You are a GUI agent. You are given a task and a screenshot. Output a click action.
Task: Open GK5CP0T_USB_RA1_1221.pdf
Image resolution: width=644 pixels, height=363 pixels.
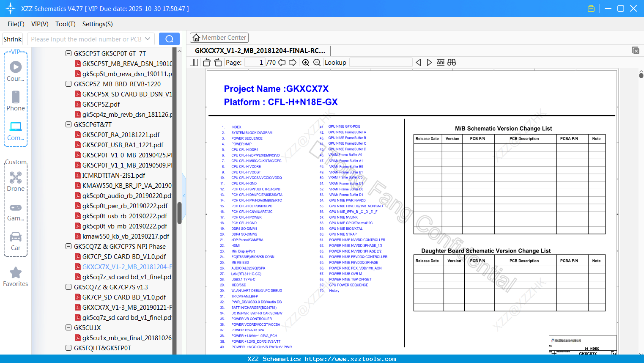(x=123, y=145)
